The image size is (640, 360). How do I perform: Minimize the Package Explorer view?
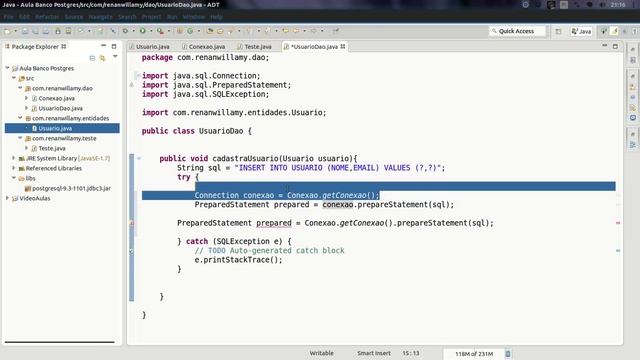103,46
